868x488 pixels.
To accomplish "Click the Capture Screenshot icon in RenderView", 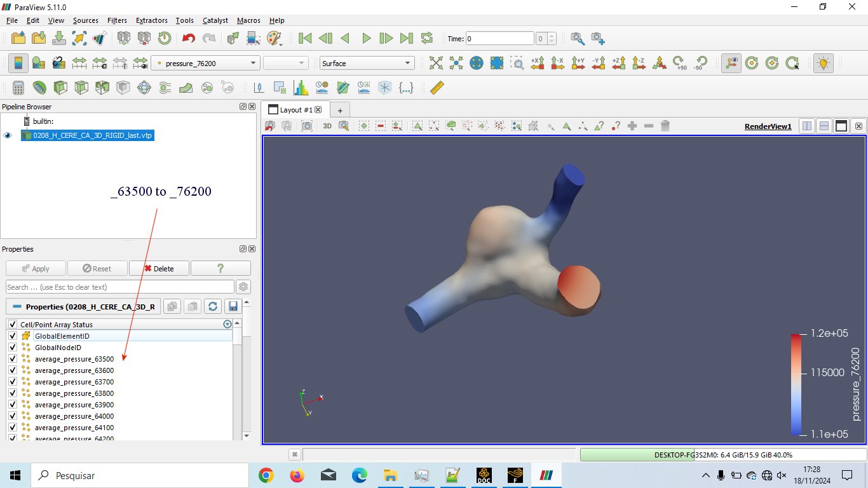I will pyautogui.click(x=307, y=126).
